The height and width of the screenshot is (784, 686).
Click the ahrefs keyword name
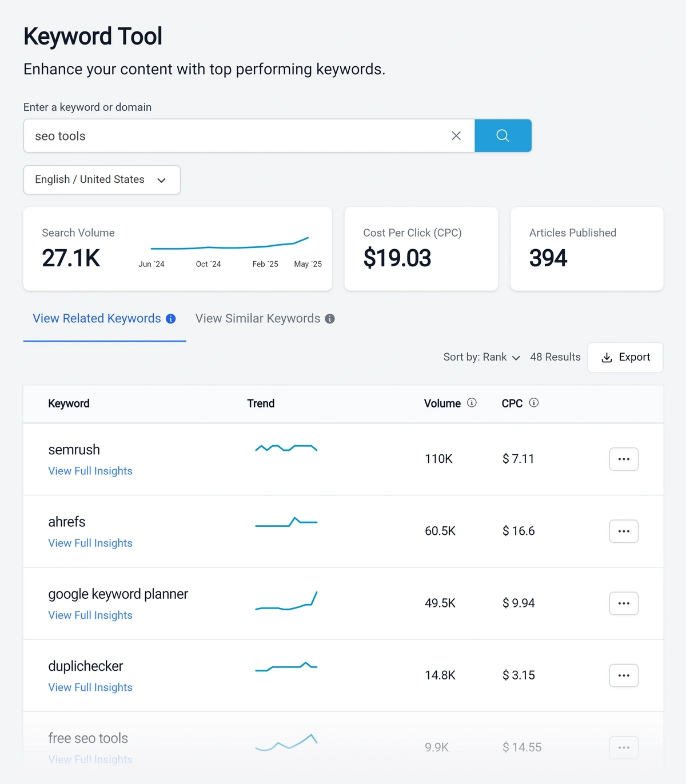point(66,522)
